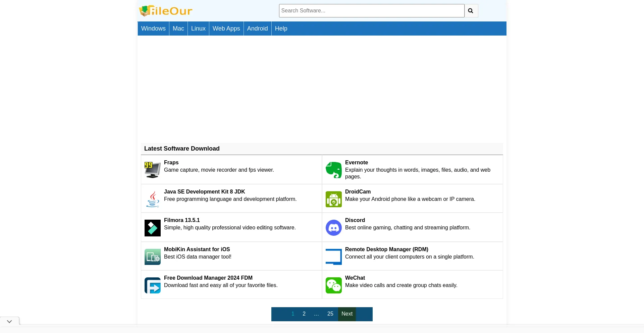Click the Filmora app icon
The height and width of the screenshot is (333, 644).
[152, 228]
